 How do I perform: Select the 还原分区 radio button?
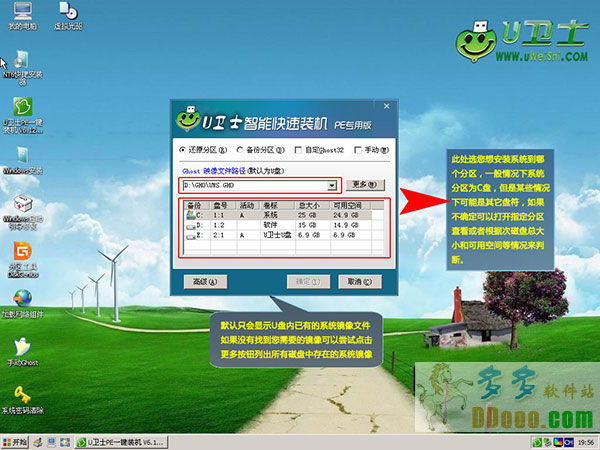click(x=182, y=150)
